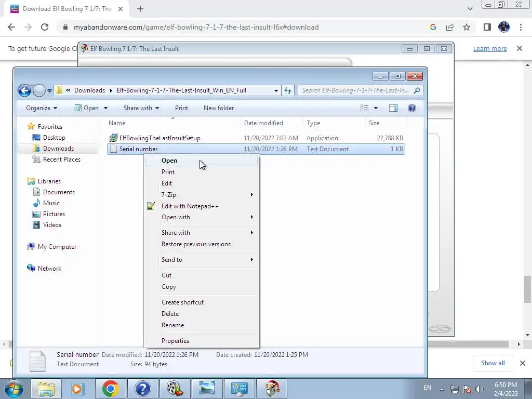Open the Organize toolbar dropdown

coord(42,108)
